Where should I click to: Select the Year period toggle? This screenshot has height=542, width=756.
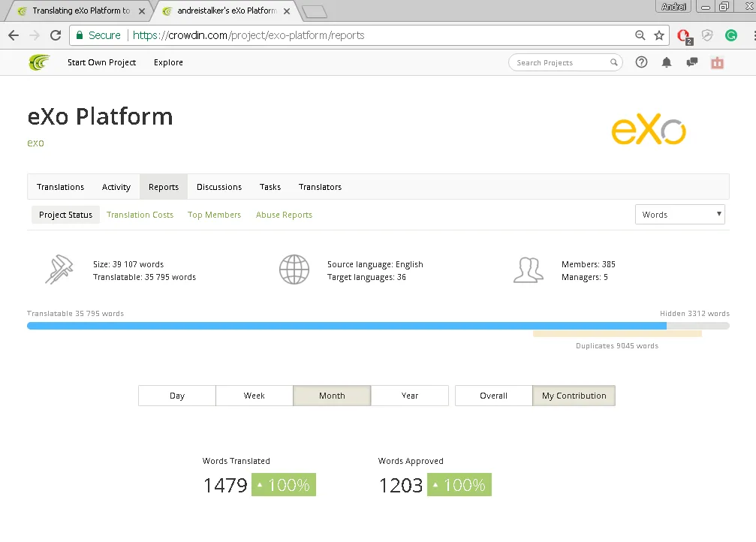tap(410, 396)
